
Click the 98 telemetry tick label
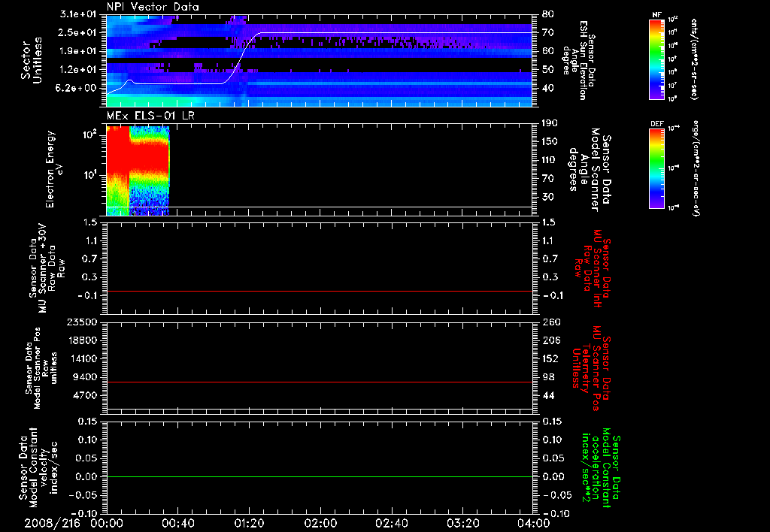coord(547,377)
